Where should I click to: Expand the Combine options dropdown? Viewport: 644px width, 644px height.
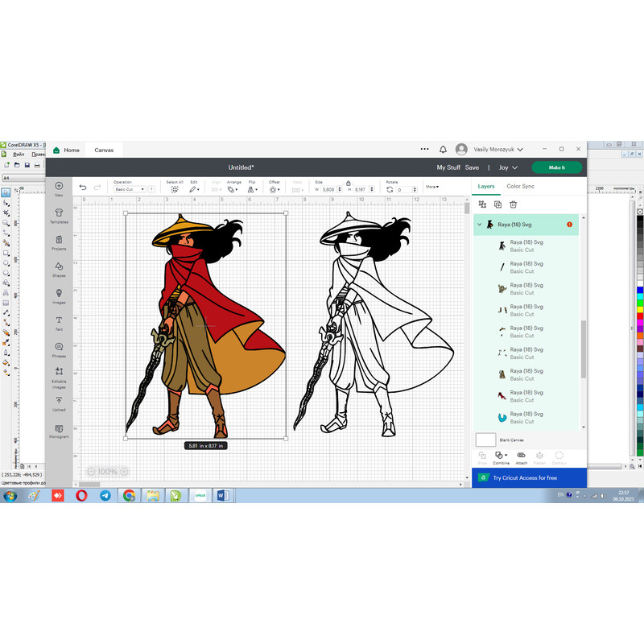point(506,455)
